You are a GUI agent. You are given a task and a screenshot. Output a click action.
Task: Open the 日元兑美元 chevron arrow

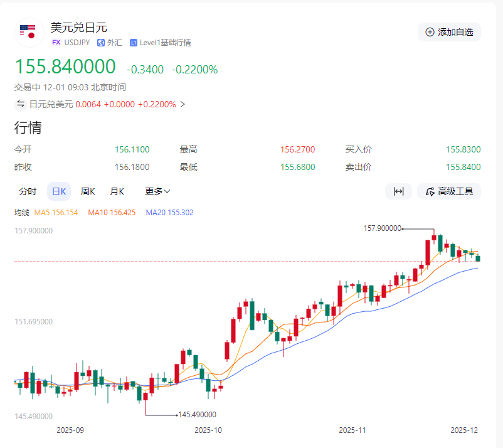click(183, 104)
